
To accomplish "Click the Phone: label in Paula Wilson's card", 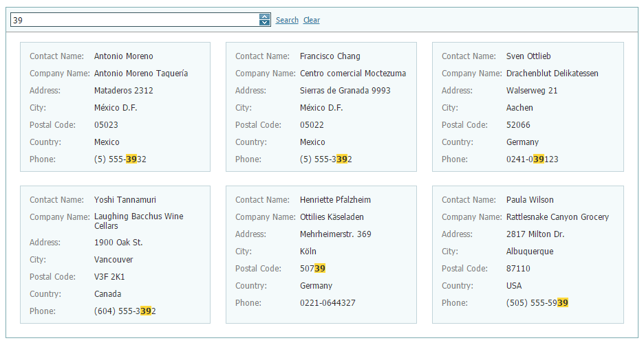I will (454, 303).
